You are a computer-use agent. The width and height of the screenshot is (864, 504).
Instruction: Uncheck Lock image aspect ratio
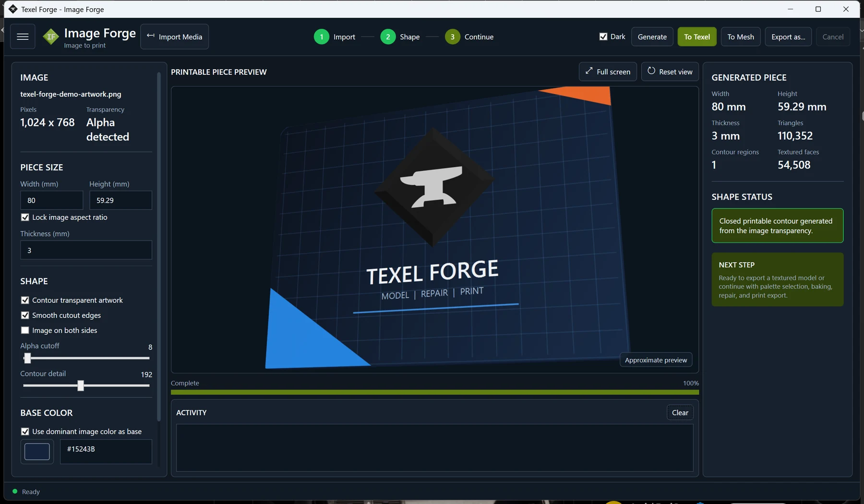[25, 217]
